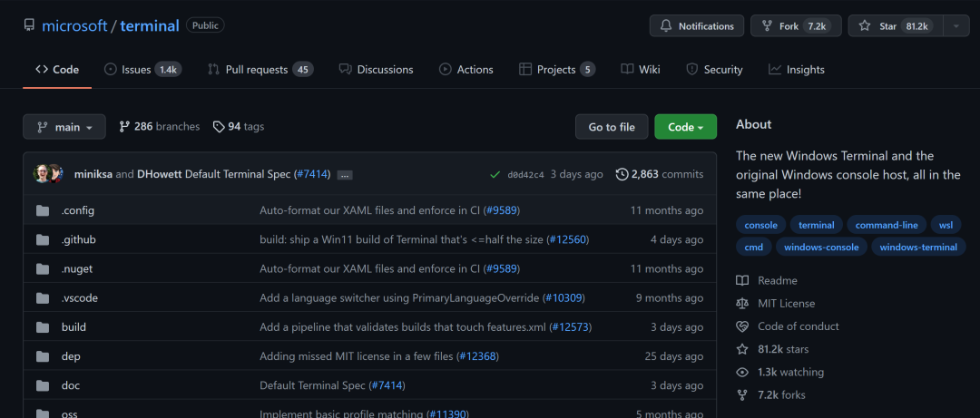Click the Go to file button

click(612, 127)
